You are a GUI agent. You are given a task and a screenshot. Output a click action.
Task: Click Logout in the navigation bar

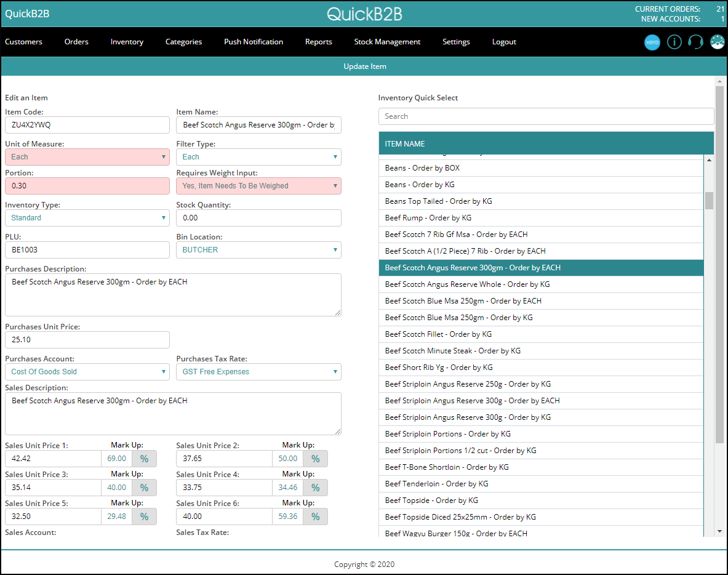tap(504, 42)
